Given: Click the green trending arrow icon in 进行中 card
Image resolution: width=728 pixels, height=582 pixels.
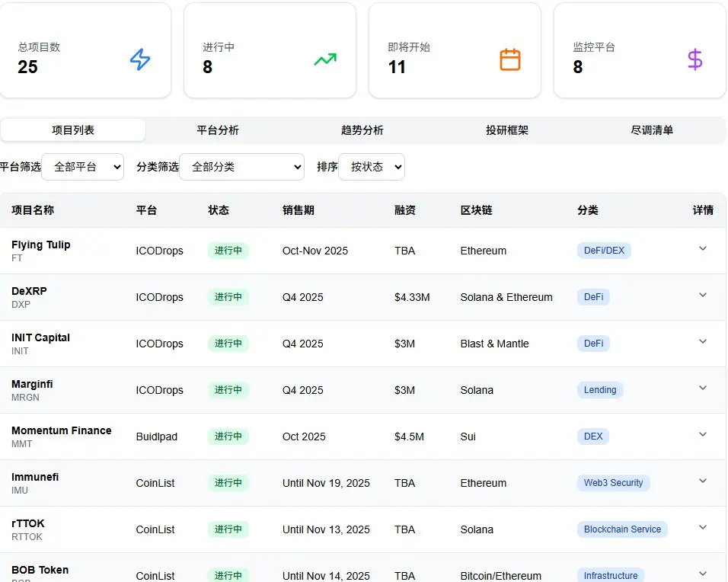Looking at the screenshot, I should click(x=325, y=59).
